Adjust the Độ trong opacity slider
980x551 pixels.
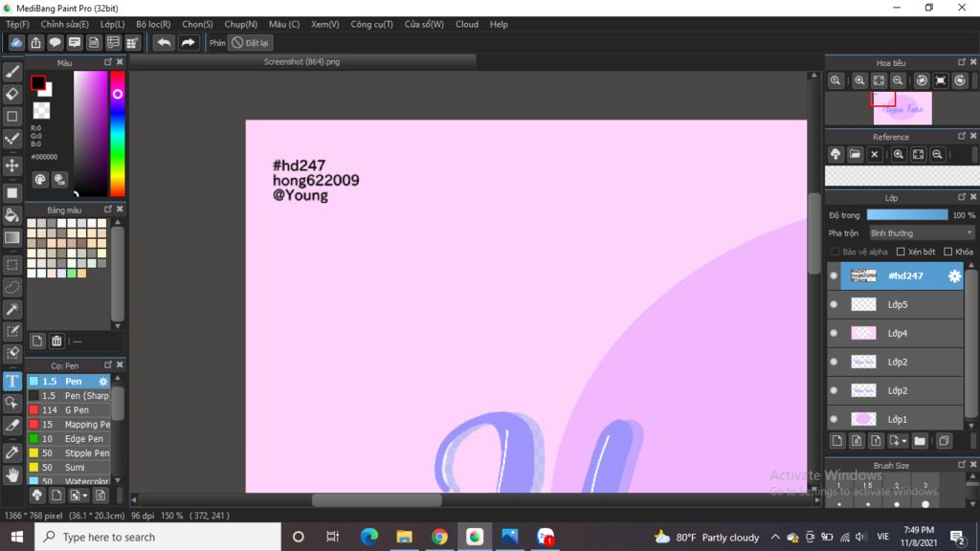click(907, 215)
